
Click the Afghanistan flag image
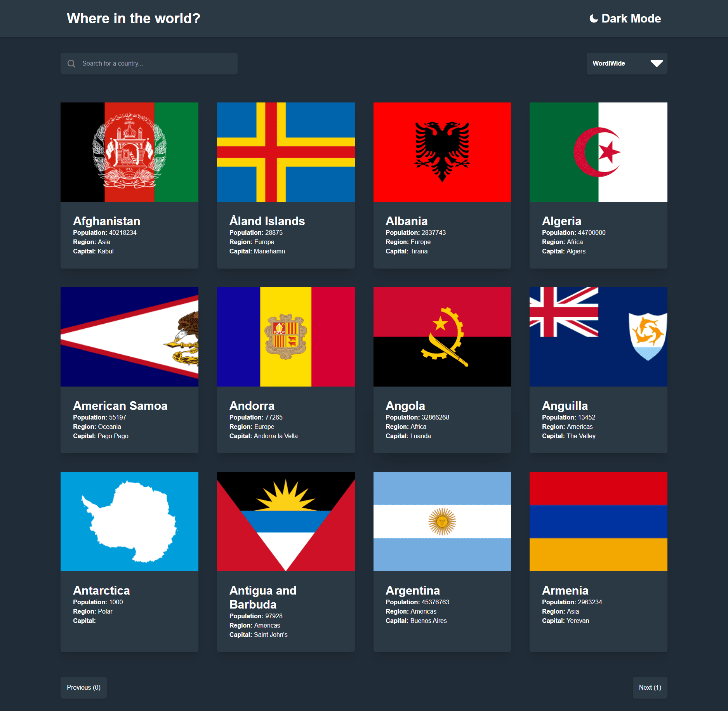coord(129,152)
